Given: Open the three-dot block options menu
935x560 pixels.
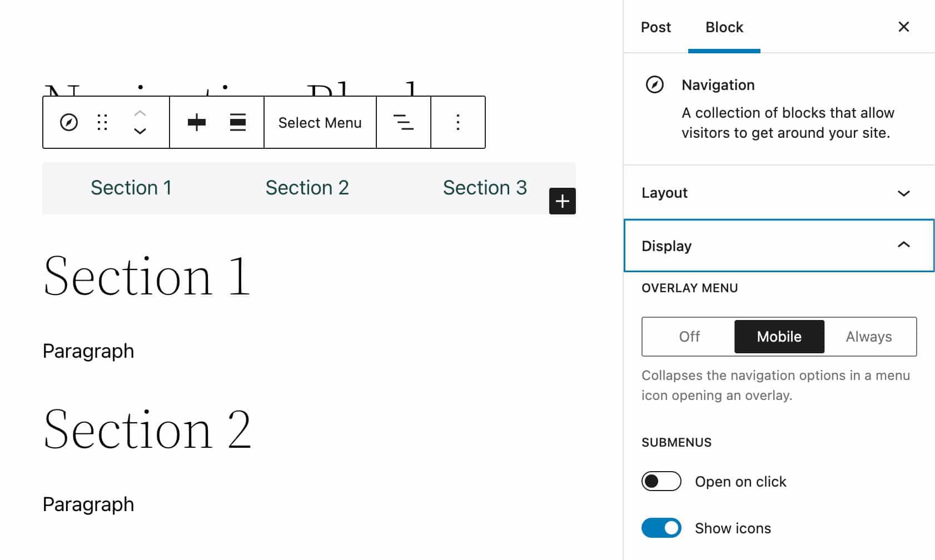Looking at the screenshot, I should [x=458, y=122].
